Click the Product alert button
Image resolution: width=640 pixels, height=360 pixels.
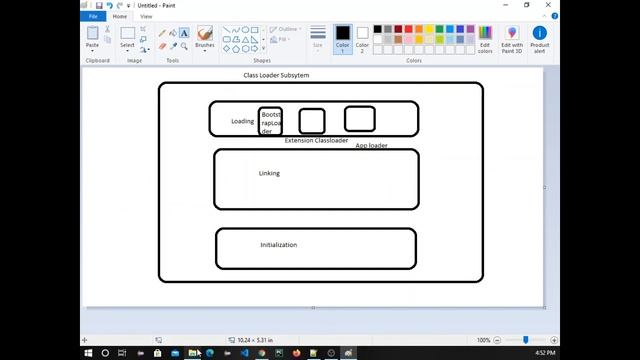pos(540,39)
